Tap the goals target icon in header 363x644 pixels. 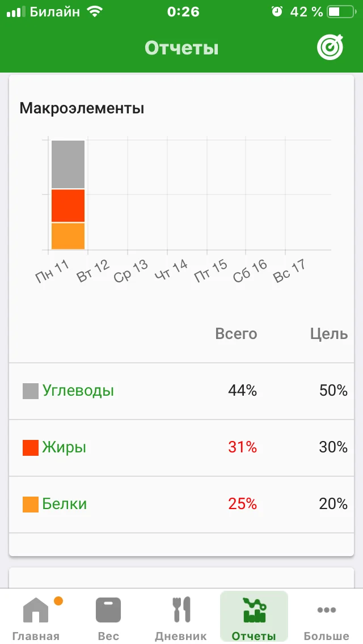tap(330, 48)
